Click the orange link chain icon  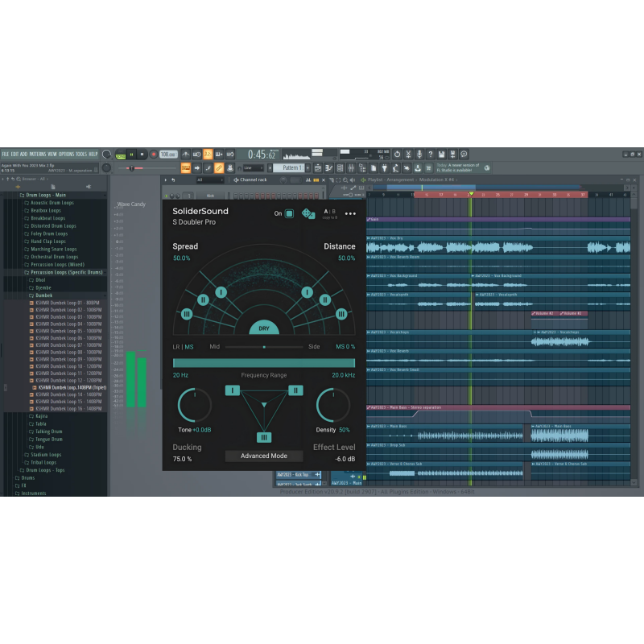(x=219, y=168)
